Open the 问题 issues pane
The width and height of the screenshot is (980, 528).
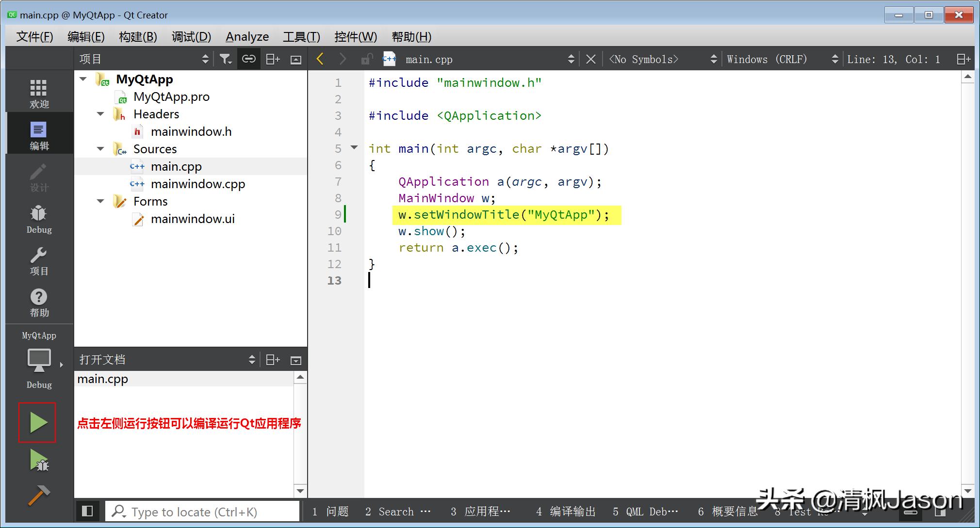point(331,511)
